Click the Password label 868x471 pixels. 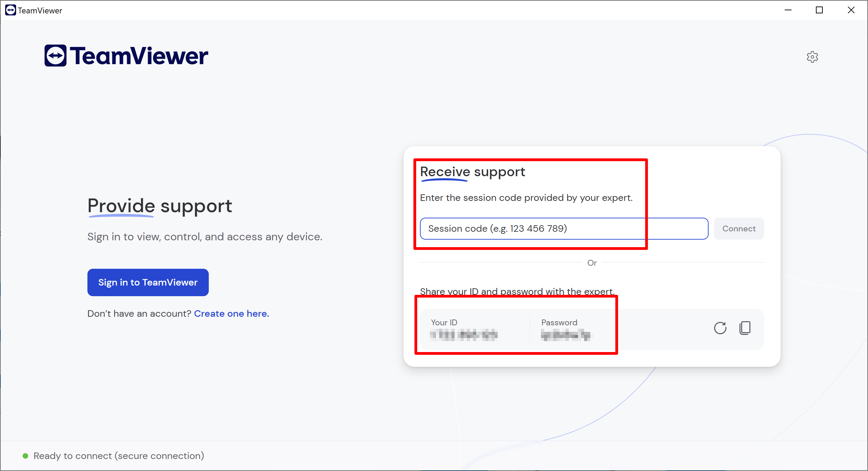(x=559, y=323)
